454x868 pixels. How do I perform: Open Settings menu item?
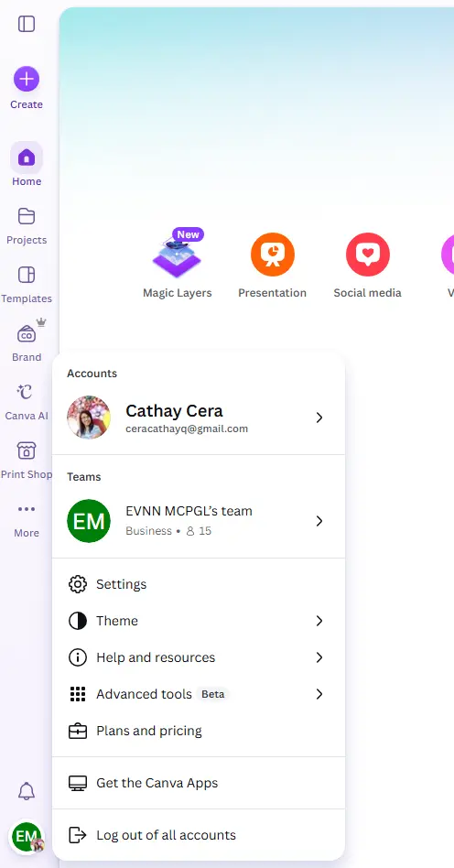[x=199, y=584]
